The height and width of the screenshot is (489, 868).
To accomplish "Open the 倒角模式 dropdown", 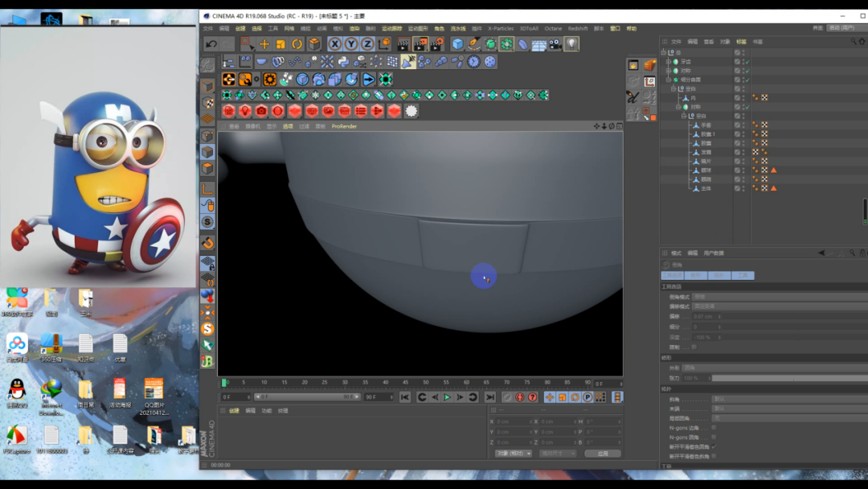I will point(780,297).
